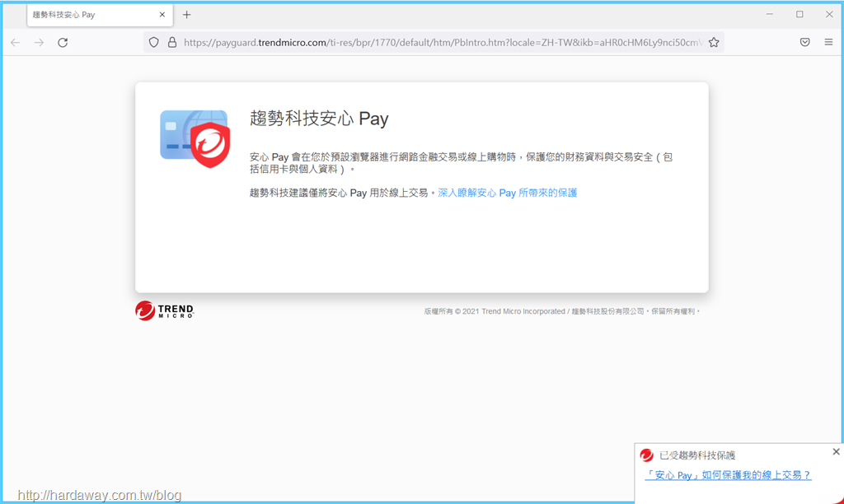Click the Trend Micro icon in notification
Viewport: 844px width, 504px height.
[x=646, y=455]
